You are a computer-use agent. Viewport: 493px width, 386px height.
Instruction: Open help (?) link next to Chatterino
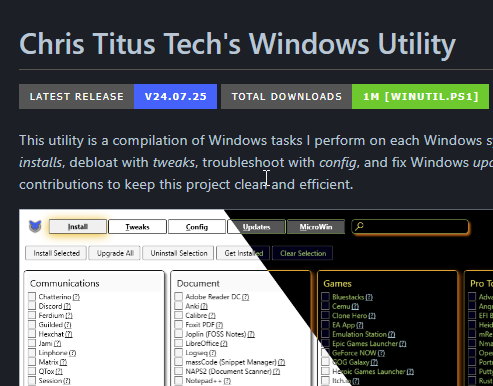[76, 297]
